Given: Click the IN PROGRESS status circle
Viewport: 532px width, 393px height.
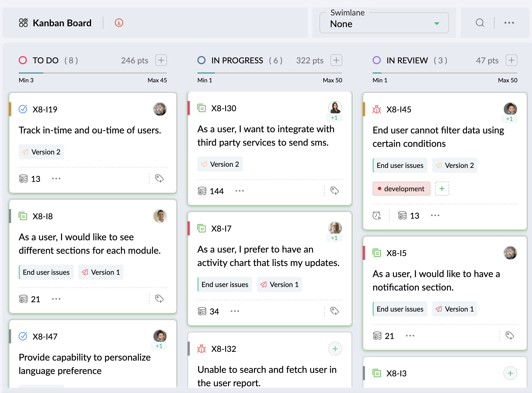Looking at the screenshot, I should click(201, 60).
